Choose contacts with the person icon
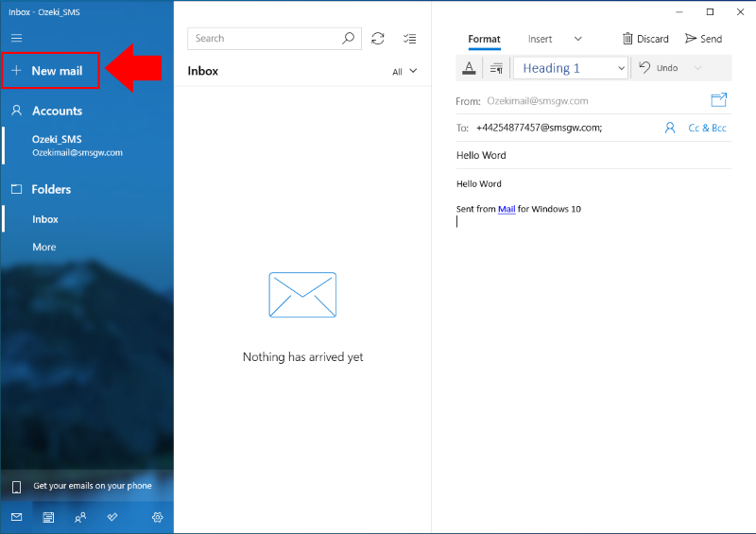 [670, 128]
